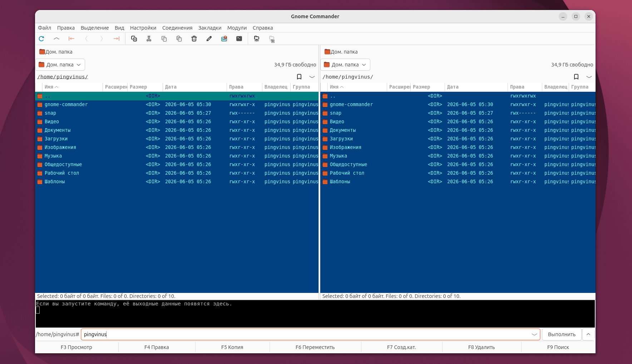Click the remote connection icon
The height and width of the screenshot is (364, 632).
click(257, 39)
